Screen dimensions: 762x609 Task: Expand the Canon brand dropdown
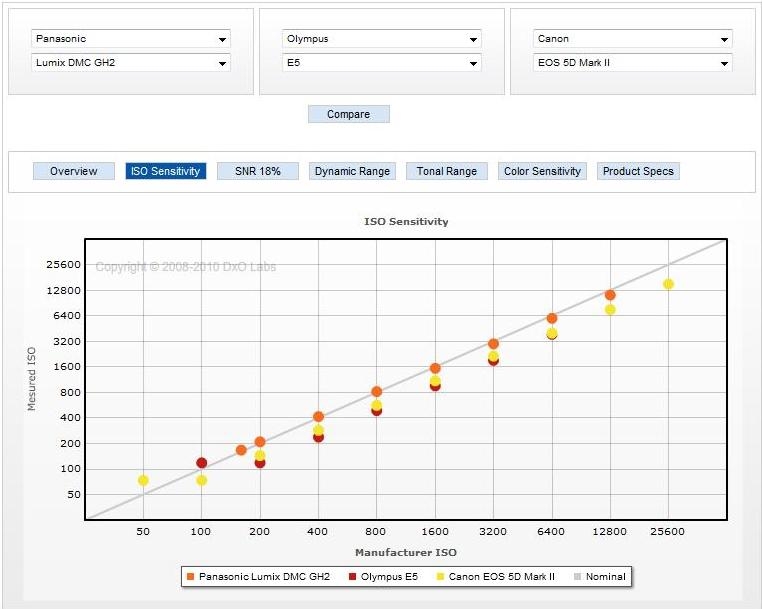633,39
